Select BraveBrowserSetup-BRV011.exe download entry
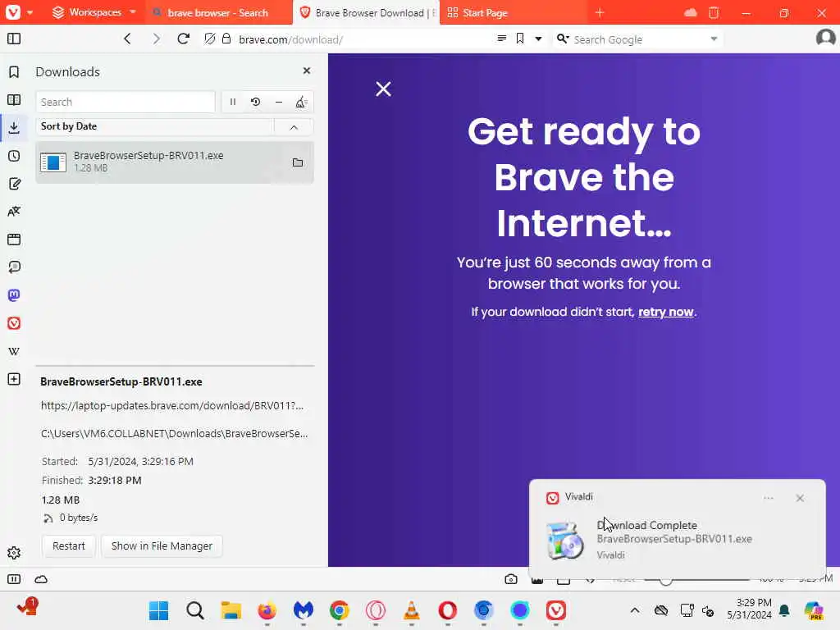Viewport: 840px width, 630px height. click(175, 162)
